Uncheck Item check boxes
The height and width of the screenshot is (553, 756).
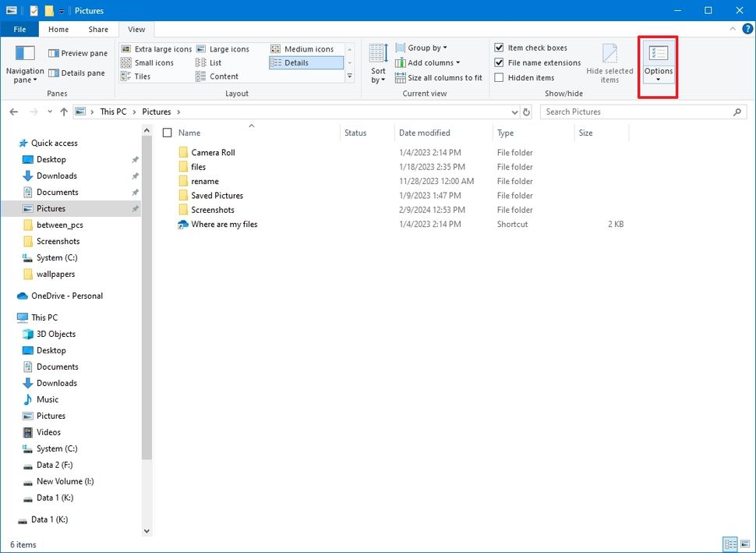click(x=498, y=48)
